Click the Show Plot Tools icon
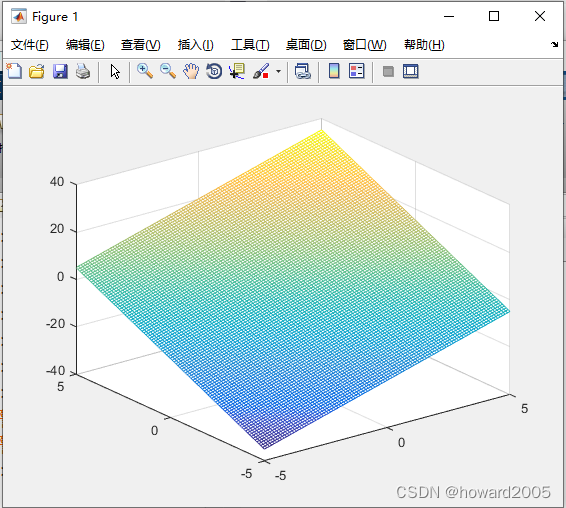 (x=411, y=71)
